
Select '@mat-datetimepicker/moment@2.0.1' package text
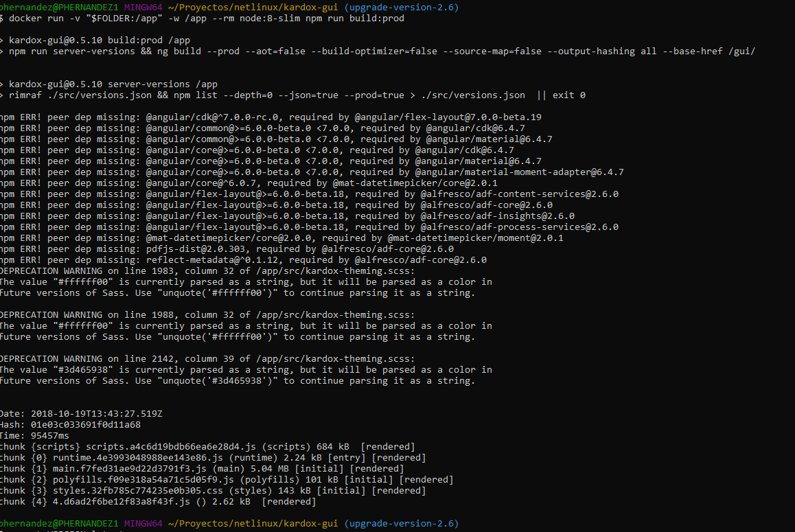(476, 238)
